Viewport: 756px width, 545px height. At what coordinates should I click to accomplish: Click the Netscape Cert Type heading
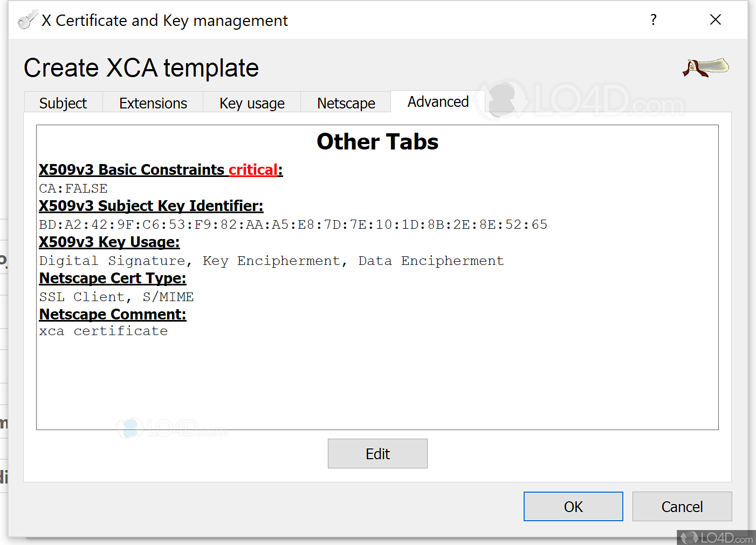(x=112, y=278)
